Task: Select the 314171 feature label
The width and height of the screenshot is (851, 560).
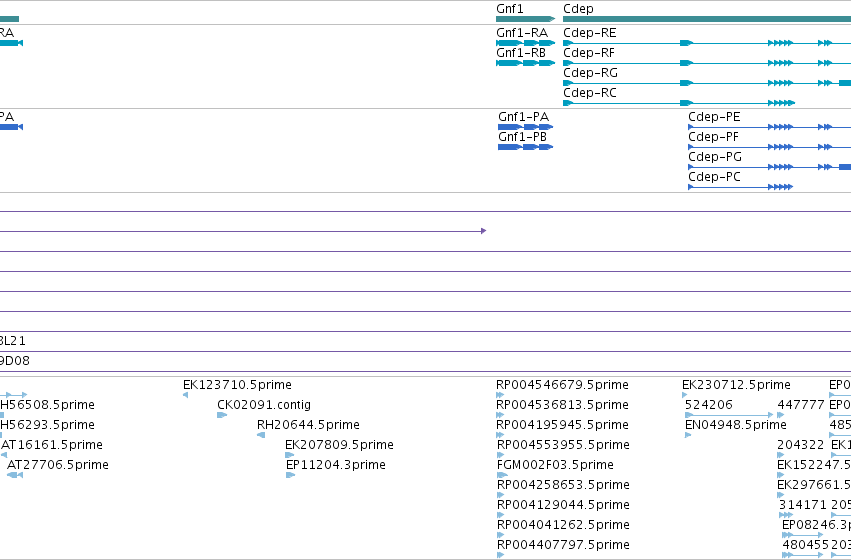Action: click(803, 505)
